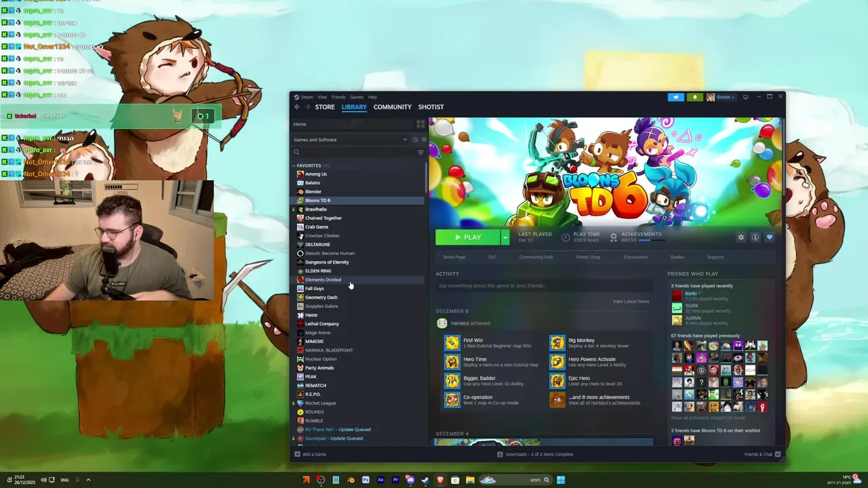
Task: Open the Support link
Action: pyautogui.click(x=715, y=257)
